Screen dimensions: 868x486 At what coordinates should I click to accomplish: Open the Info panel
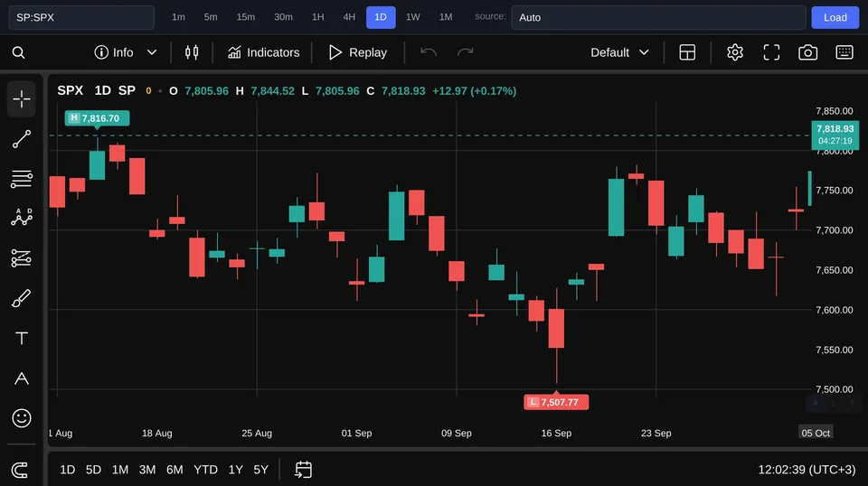pos(114,52)
